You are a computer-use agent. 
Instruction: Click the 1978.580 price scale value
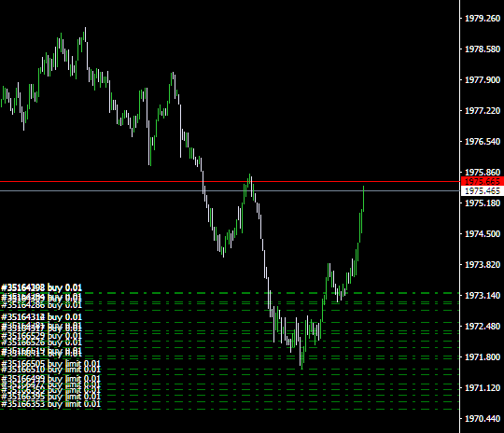point(483,49)
